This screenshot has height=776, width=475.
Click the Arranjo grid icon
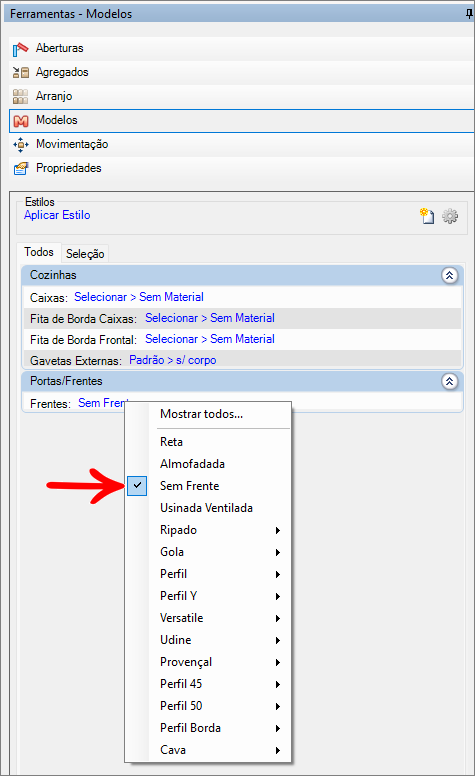tap(21, 96)
